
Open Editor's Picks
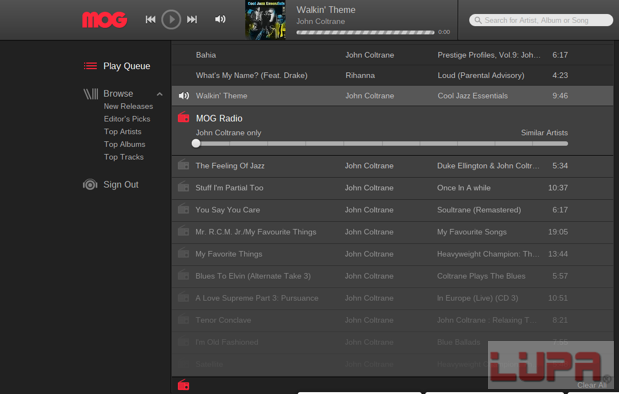127,119
